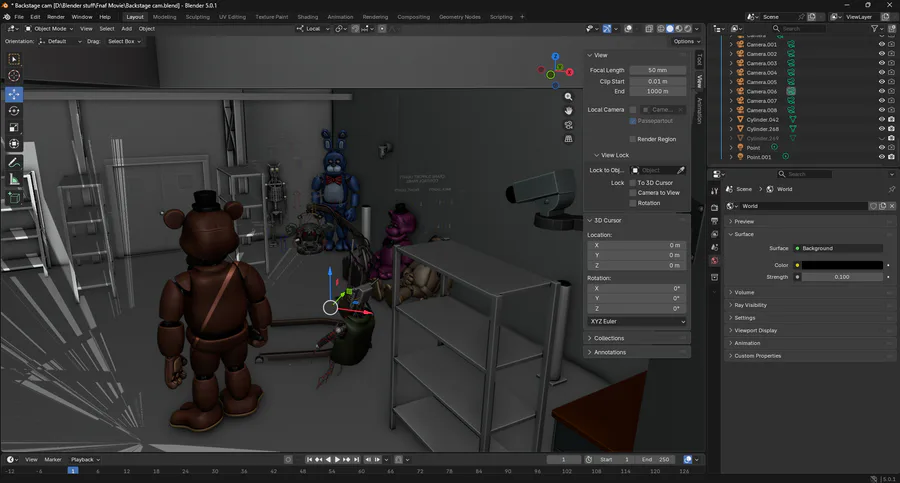Click eyedropper next to Lock to Object
The height and width of the screenshot is (483, 900).
681,171
